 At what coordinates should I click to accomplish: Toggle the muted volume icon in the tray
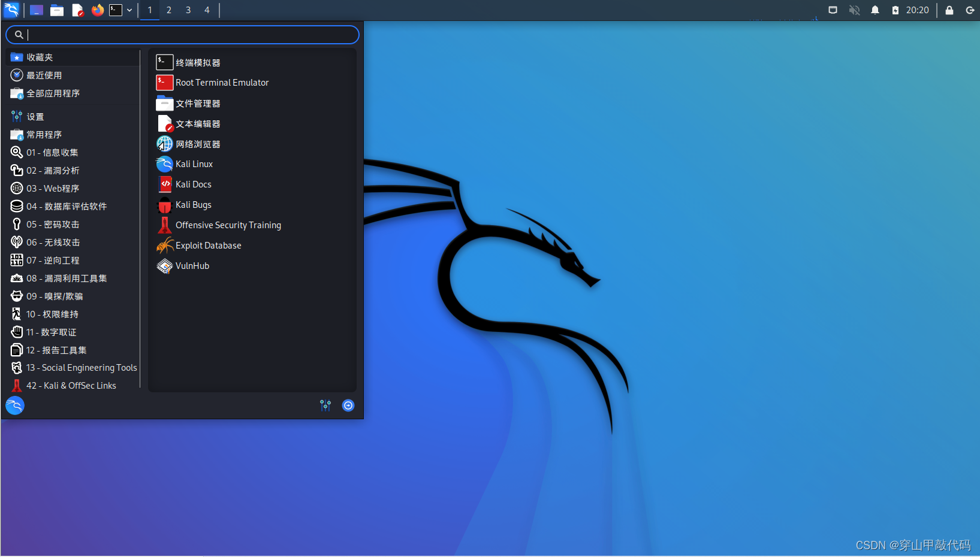(x=855, y=10)
